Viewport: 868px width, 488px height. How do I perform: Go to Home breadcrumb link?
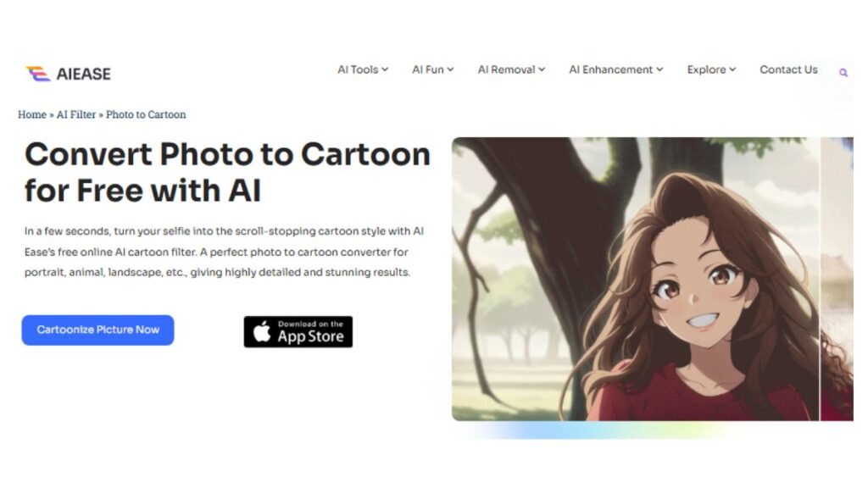[32, 114]
